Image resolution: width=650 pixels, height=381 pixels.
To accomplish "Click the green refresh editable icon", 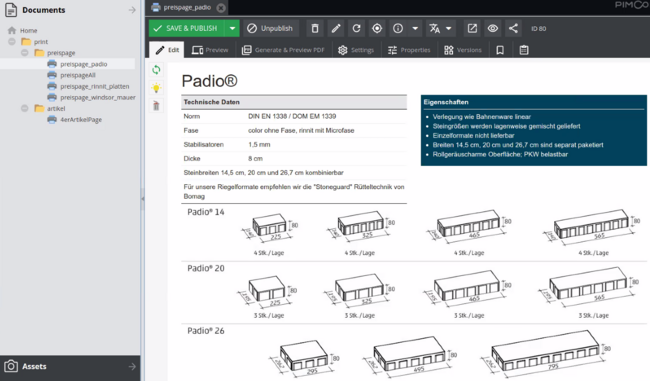I will [156, 70].
